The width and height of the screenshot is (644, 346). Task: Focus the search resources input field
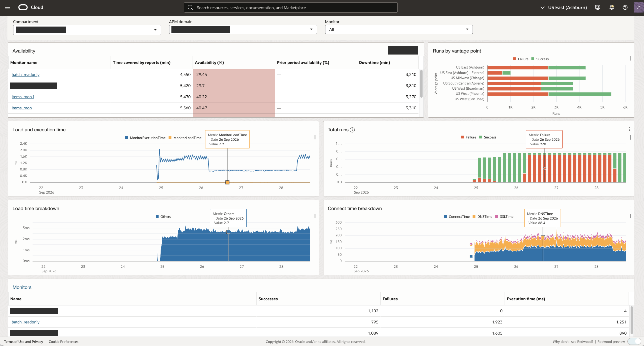tap(291, 7)
